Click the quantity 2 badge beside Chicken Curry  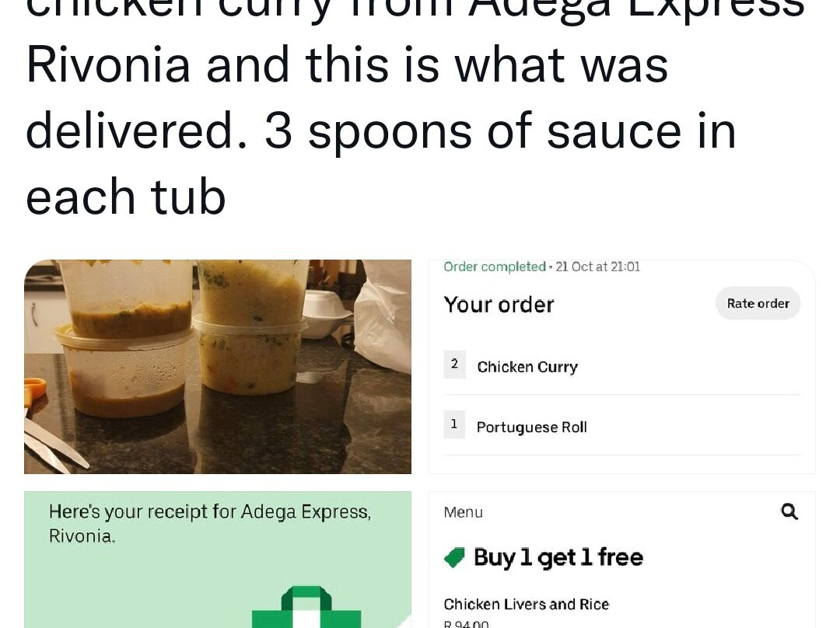pos(454,364)
